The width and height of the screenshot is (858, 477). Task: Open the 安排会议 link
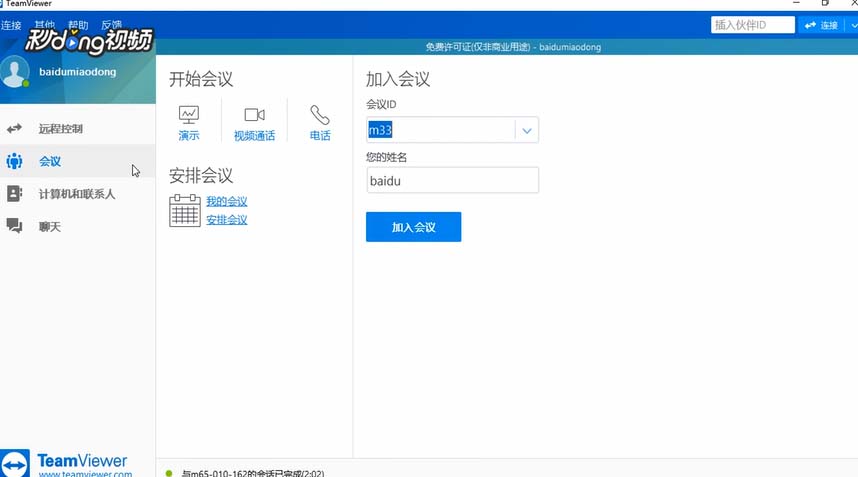[x=227, y=220]
